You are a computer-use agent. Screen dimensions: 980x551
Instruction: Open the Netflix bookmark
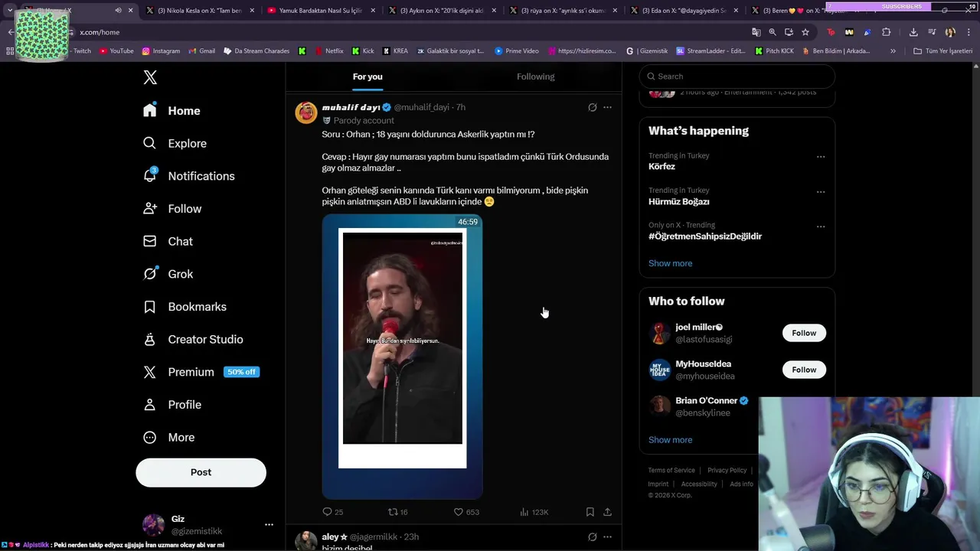pos(328,51)
